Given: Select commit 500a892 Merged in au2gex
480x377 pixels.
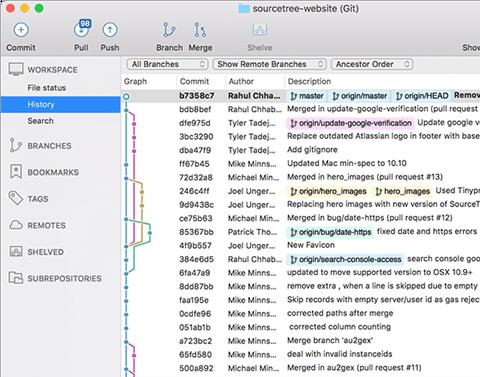Looking at the screenshot, I should click(x=300, y=368).
